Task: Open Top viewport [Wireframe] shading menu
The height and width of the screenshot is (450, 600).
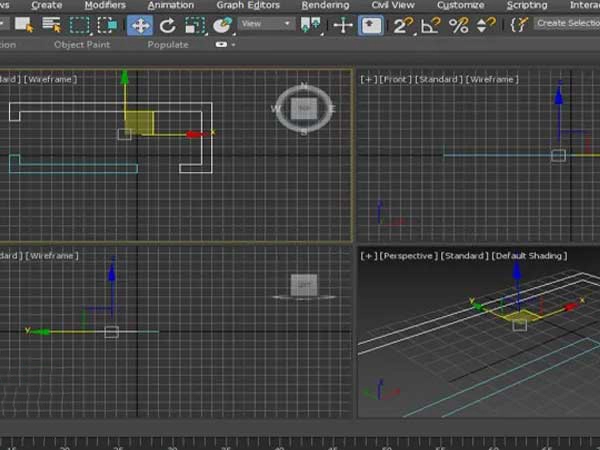Action: [x=51, y=80]
